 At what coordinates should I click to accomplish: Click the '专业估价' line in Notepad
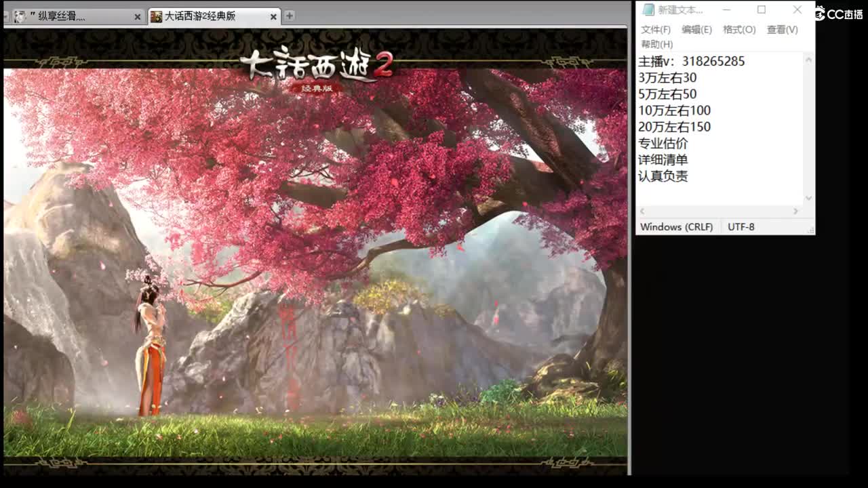point(663,143)
